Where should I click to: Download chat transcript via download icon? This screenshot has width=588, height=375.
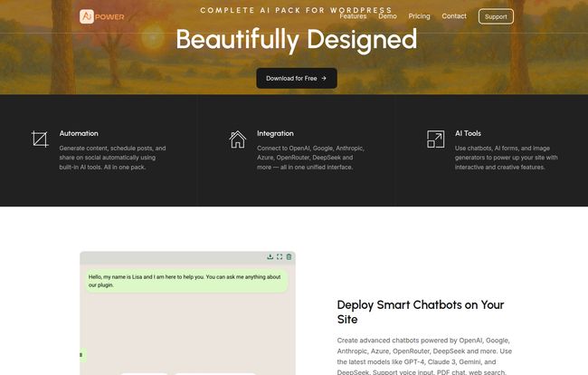pyautogui.click(x=270, y=256)
